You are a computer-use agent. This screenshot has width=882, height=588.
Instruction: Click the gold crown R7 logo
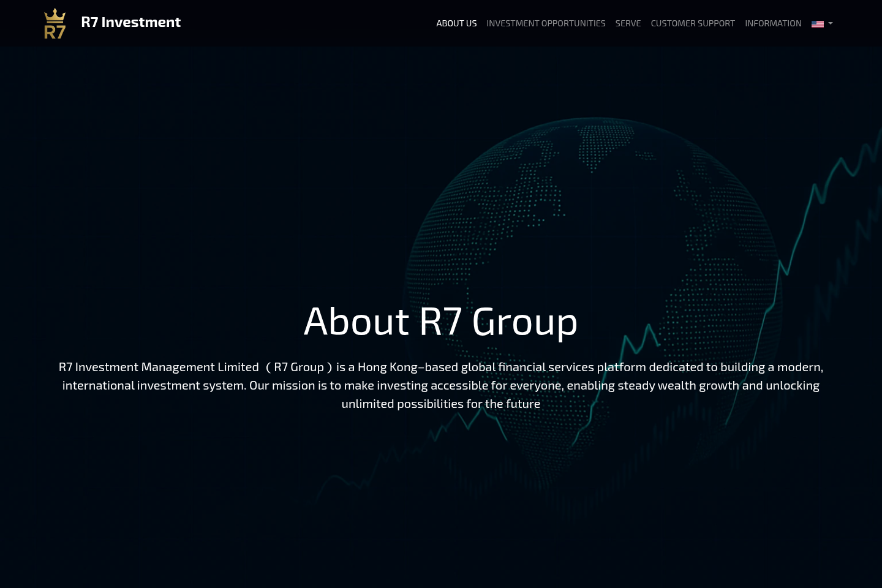[55, 23]
